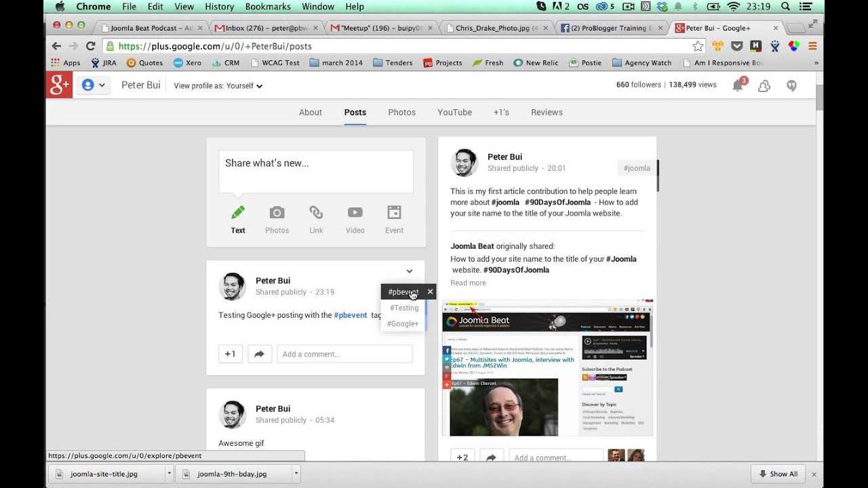This screenshot has width=868, height=488.
Task: Share the Testing Google+ post
Action: [x=259, y=354]
